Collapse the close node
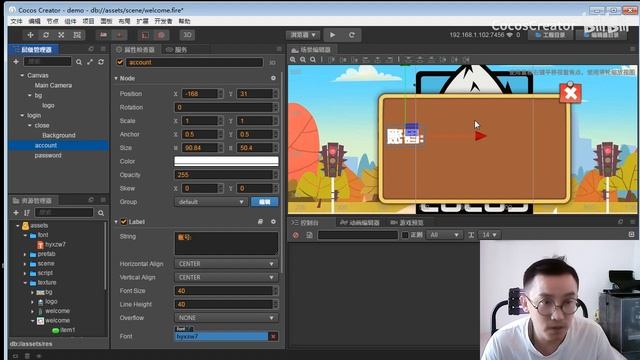 29,125
